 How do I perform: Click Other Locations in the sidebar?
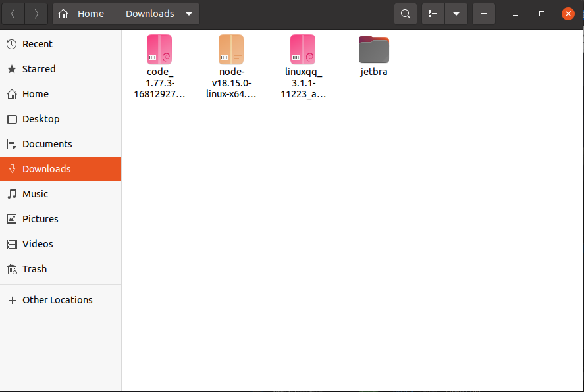[x=57, y=300]
